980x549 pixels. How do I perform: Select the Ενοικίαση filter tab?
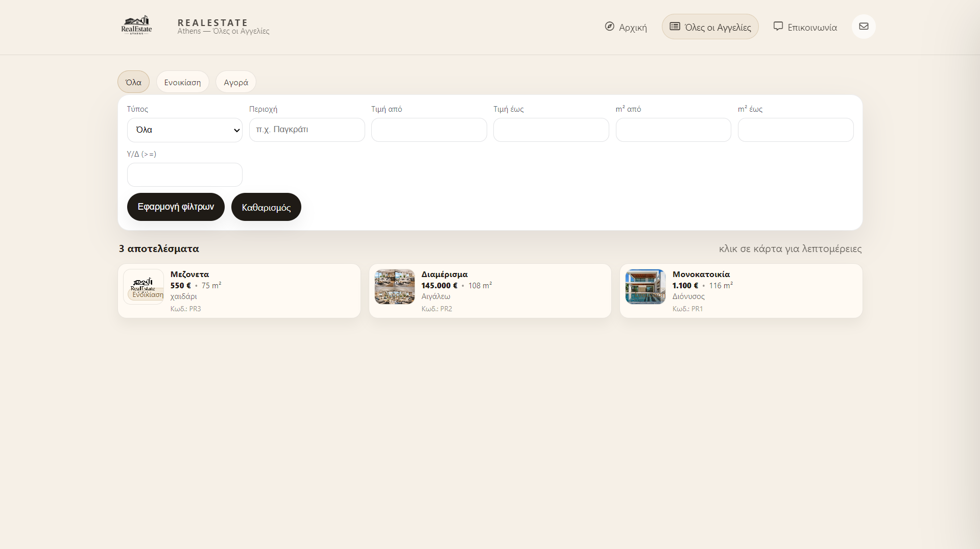coord(182,82)
